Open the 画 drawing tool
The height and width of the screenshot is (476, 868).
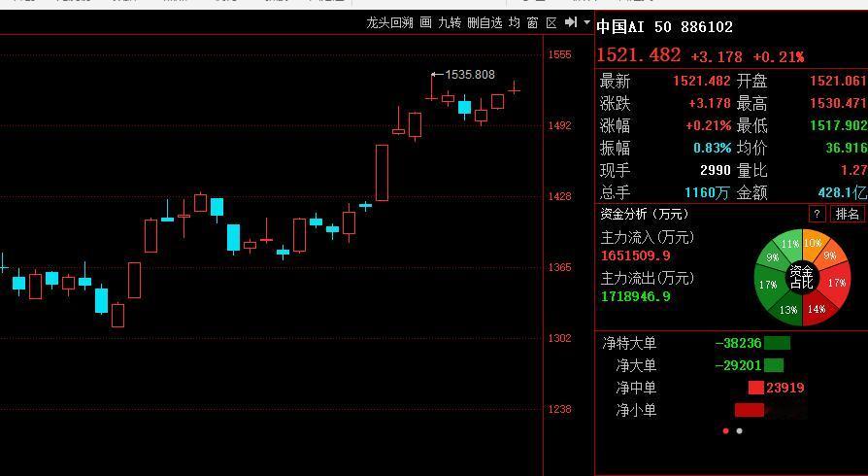(x=425, y=22)
